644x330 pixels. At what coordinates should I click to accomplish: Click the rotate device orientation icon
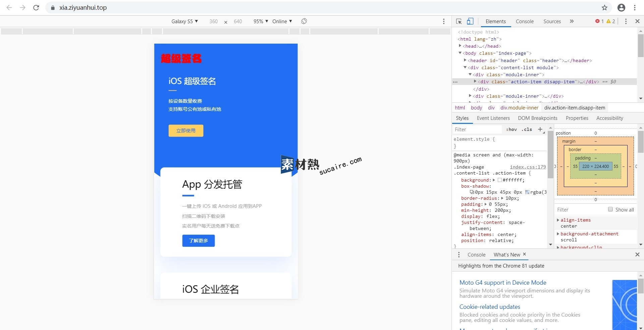(x=304, y=21)
